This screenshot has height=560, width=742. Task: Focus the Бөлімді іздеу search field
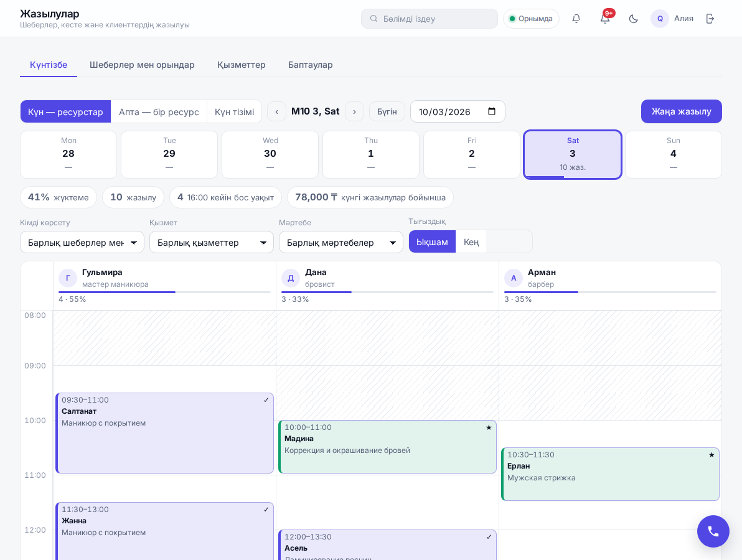[430, 19]
